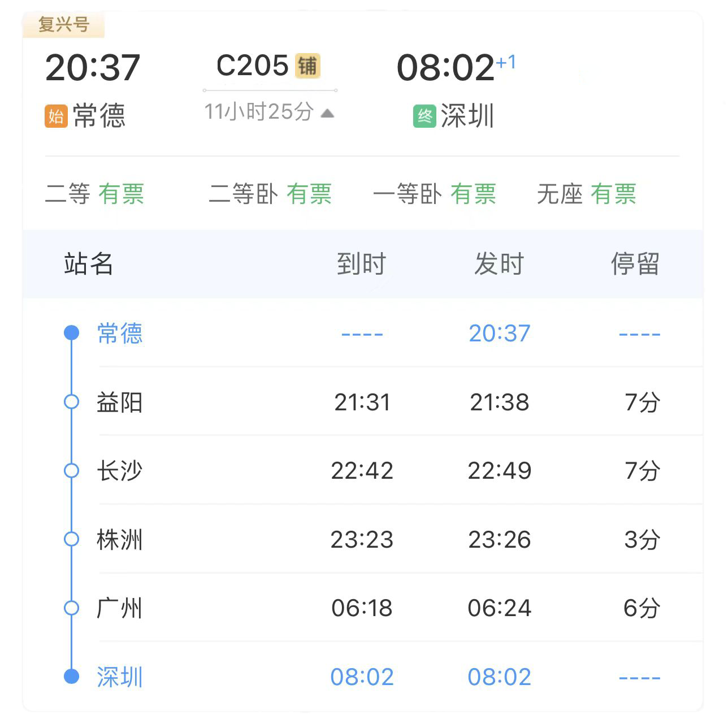The height and width of the screenshot is (719, 728).
Task: Click the 复兴号 train type tag
Action: (64, 25)
